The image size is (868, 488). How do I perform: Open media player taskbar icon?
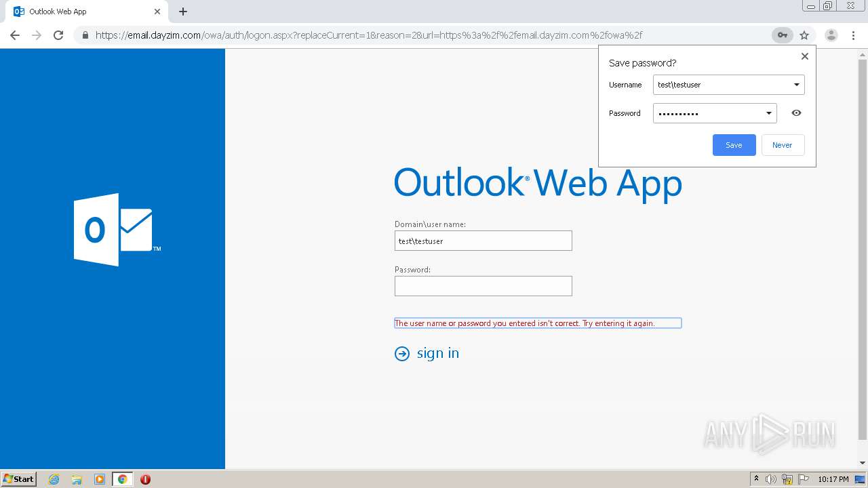(x=100, y=479)
